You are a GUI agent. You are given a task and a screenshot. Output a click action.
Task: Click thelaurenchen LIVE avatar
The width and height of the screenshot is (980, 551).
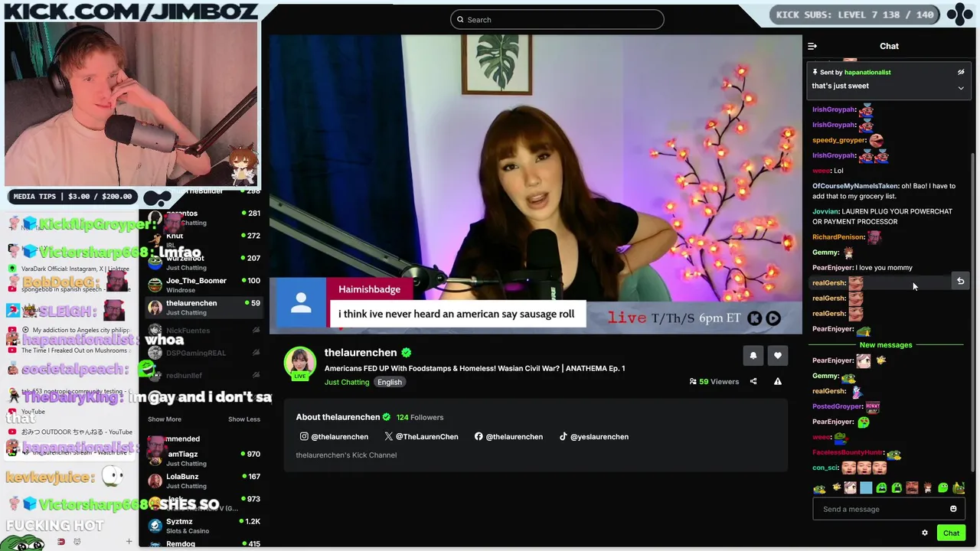click(x=300, y=364)
